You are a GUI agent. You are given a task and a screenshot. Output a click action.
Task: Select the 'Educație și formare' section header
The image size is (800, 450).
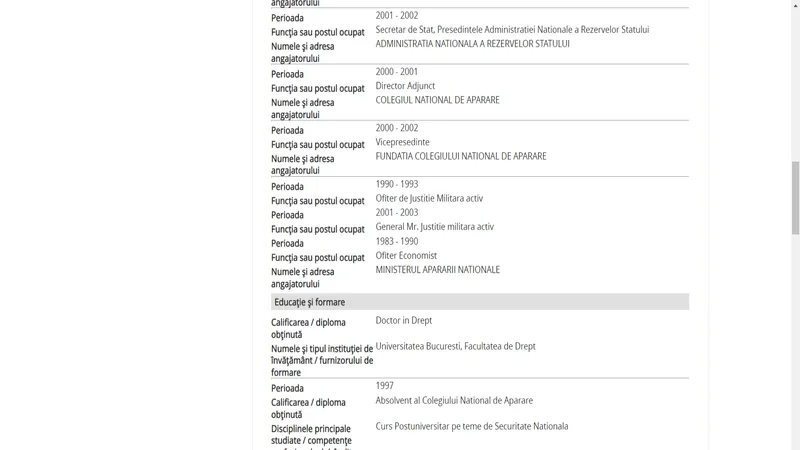click(480, 302)
